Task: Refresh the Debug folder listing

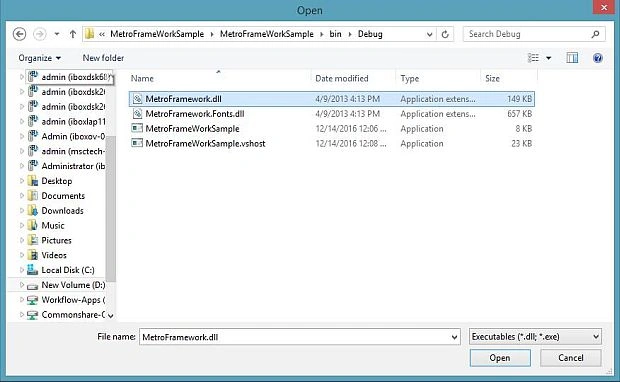Action: 445,34
